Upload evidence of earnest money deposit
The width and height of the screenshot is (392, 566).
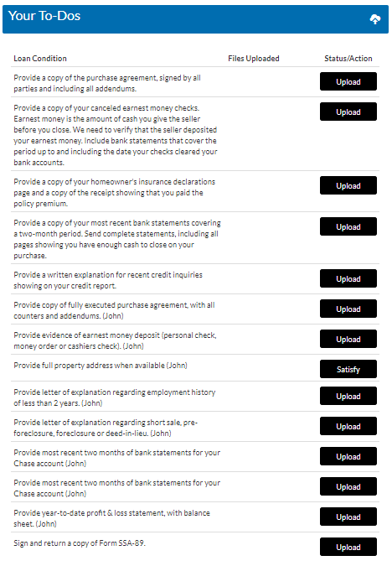348,339
